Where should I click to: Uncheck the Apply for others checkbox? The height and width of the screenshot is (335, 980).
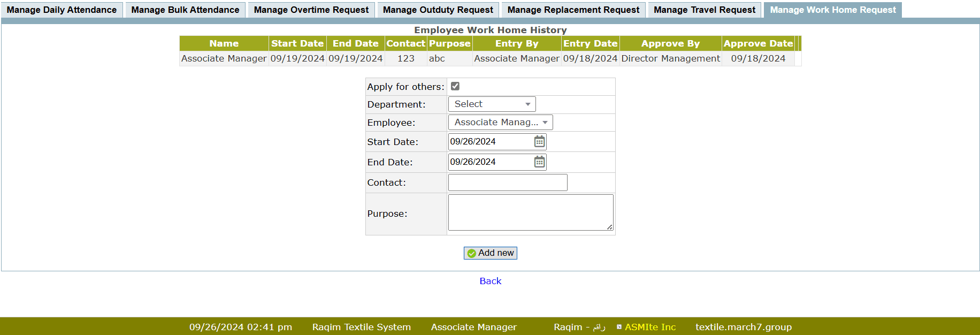click(x=455, y=86)
